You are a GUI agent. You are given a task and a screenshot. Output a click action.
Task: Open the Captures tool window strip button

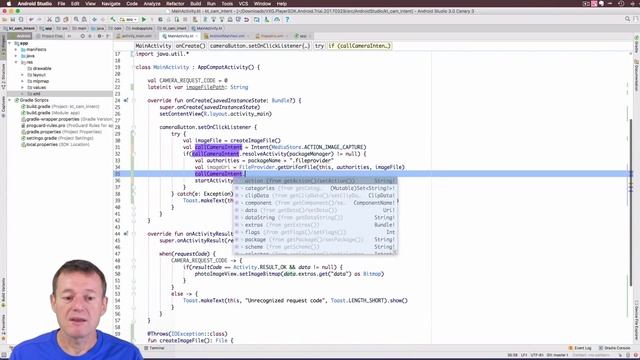point(3,107)
